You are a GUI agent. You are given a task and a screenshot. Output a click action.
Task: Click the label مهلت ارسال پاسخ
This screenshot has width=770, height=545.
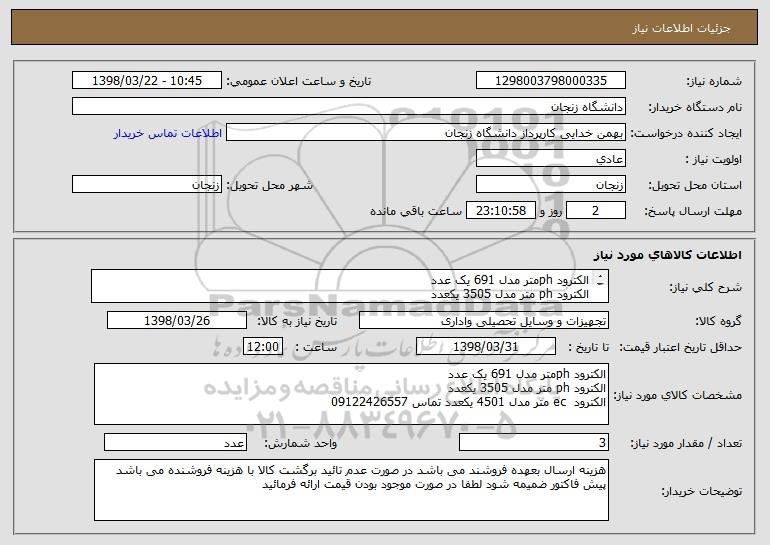click(x=693, y=212)
